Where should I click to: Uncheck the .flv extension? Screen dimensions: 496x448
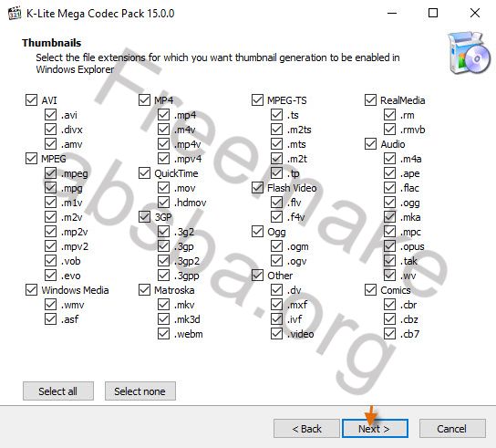277,202
